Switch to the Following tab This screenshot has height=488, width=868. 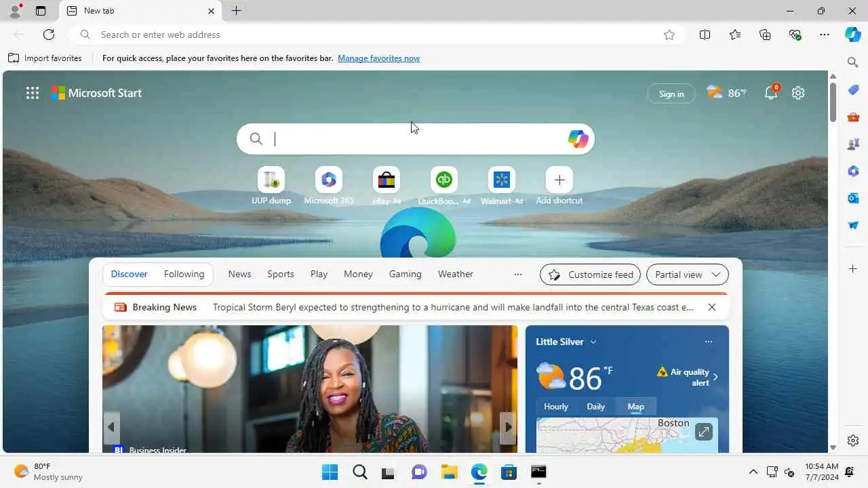point(184,274)
